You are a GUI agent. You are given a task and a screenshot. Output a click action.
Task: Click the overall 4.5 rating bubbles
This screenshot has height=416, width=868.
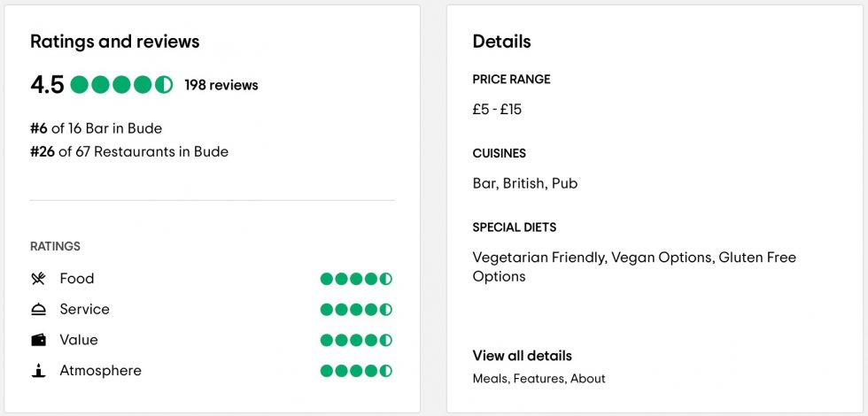(x=121, y=85)
